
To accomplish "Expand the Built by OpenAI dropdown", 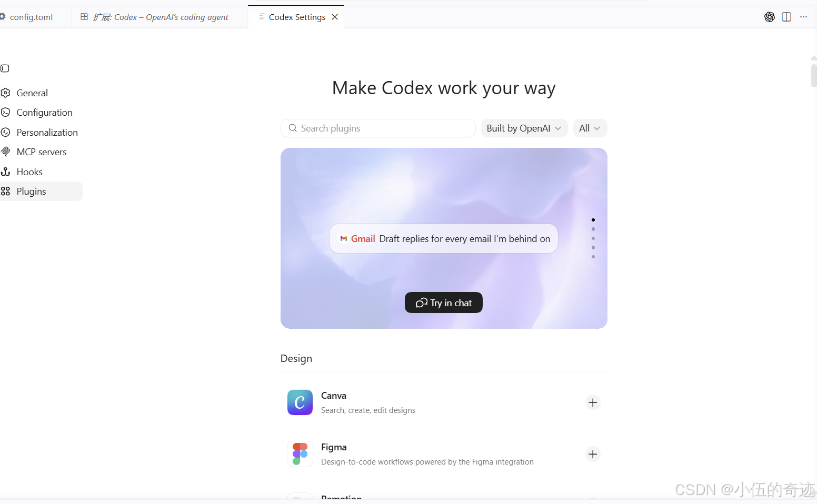I will click(524, 128).
